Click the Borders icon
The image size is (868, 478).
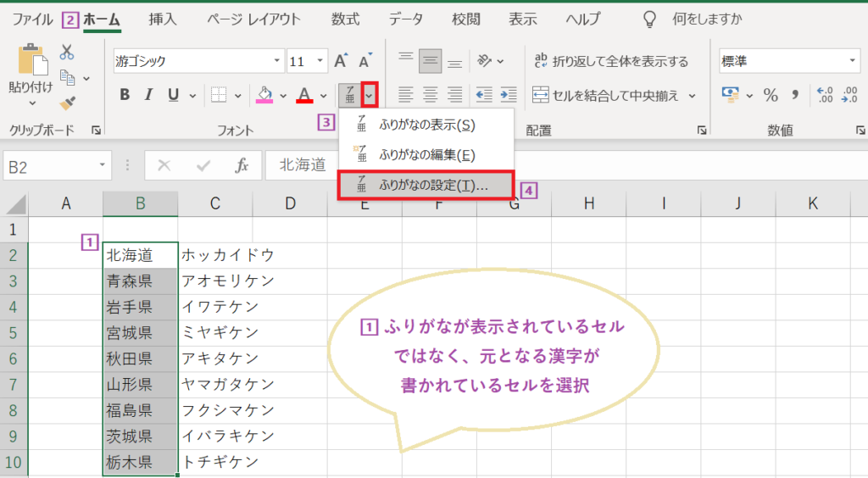[219, 95]
